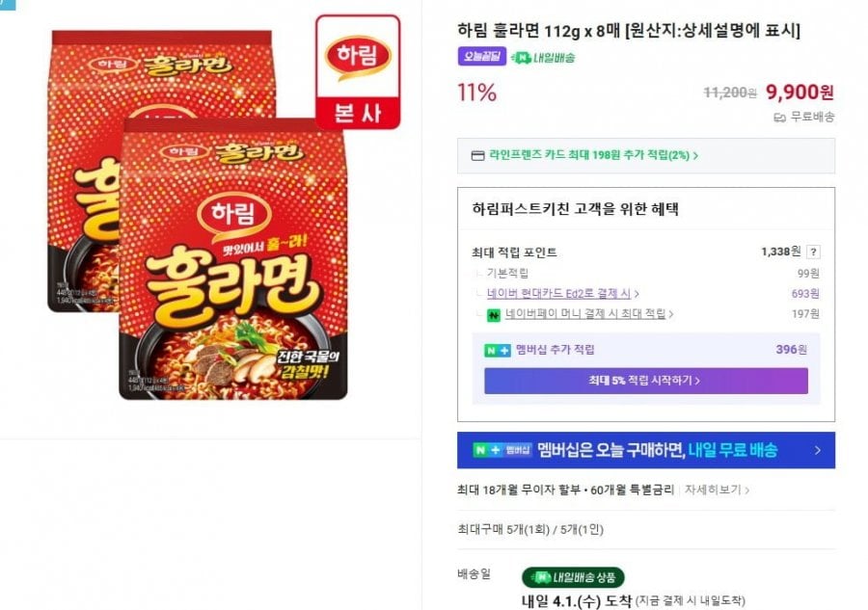Open the arrow on the blue 멤버십 banner
This screenshot has height=610, width=868.
(x=817, y=450)
